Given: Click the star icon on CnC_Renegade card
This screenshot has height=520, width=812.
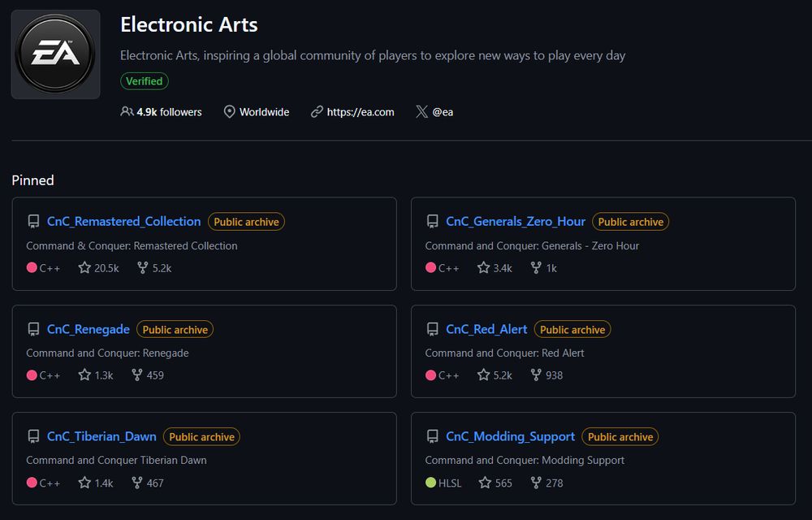Looking at the screenshot, I should tap(84, 375).
